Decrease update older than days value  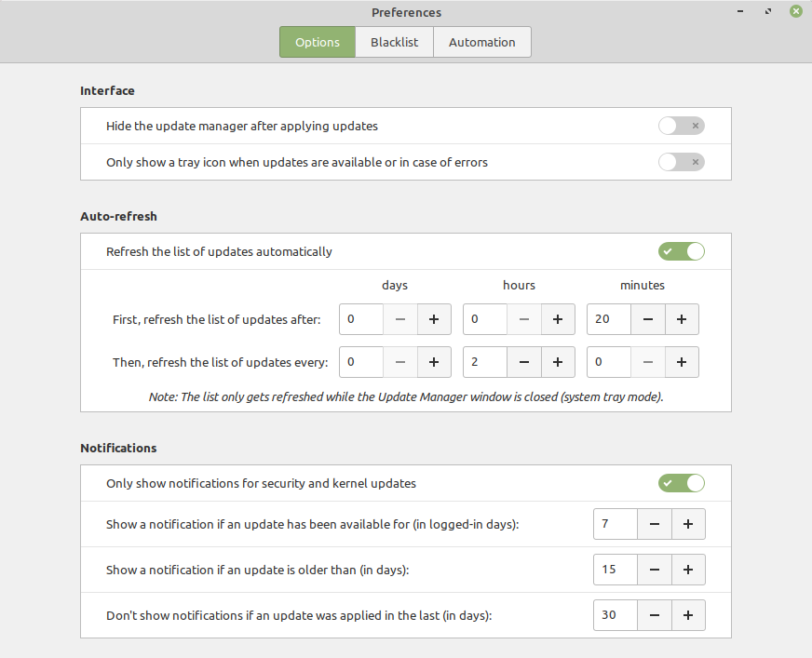[655, 569]
